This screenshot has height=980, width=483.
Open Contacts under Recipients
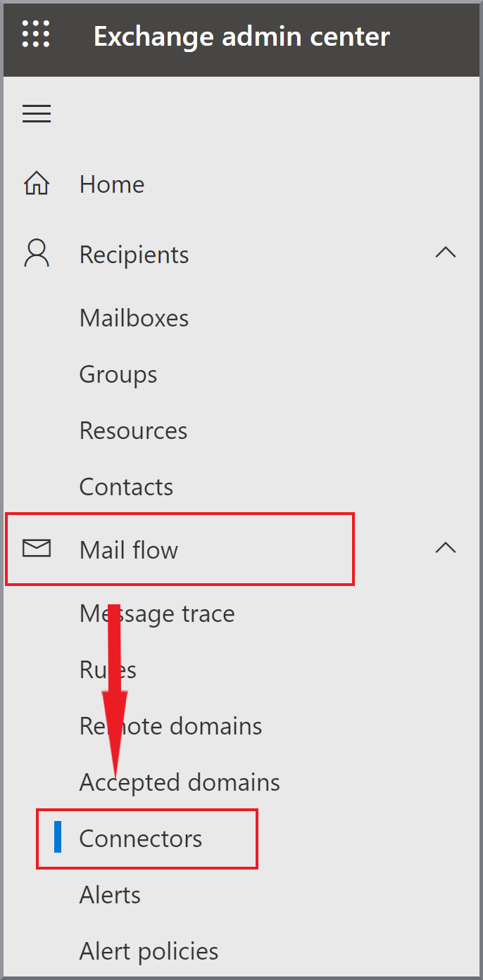[126, 487]
